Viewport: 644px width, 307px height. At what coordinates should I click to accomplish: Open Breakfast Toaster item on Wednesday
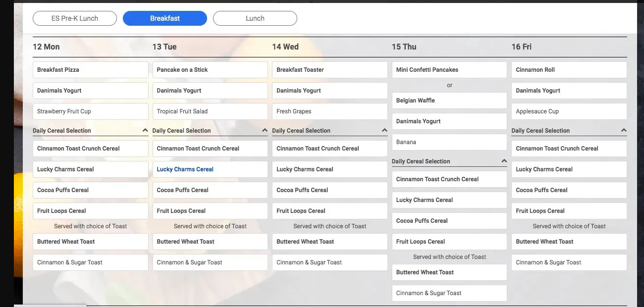pos(330,70)
